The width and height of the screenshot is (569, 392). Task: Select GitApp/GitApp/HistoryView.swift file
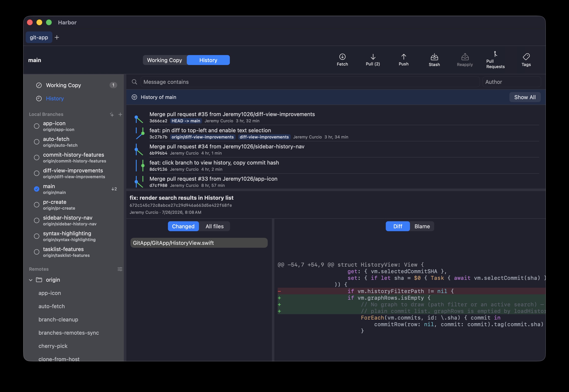[x=199, y=243]
